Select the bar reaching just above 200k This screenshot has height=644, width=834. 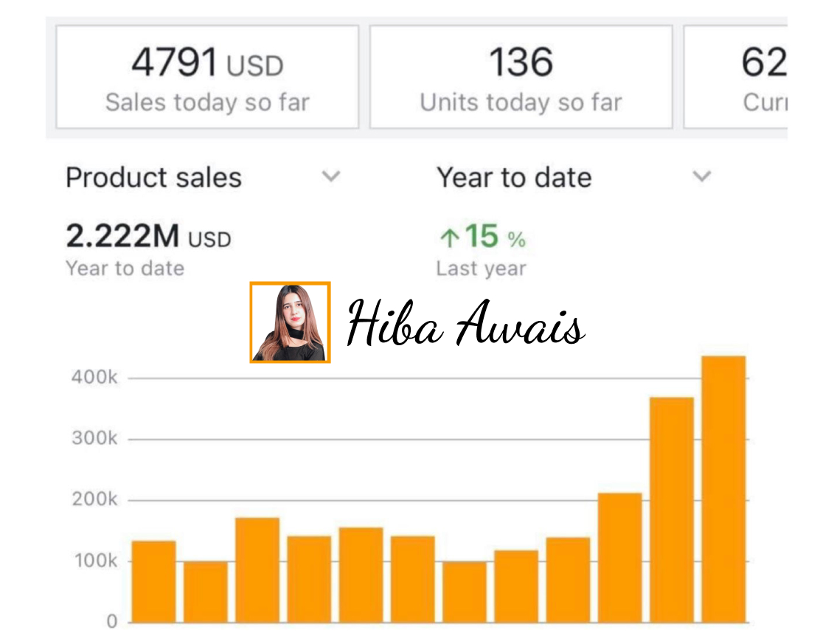619,558
